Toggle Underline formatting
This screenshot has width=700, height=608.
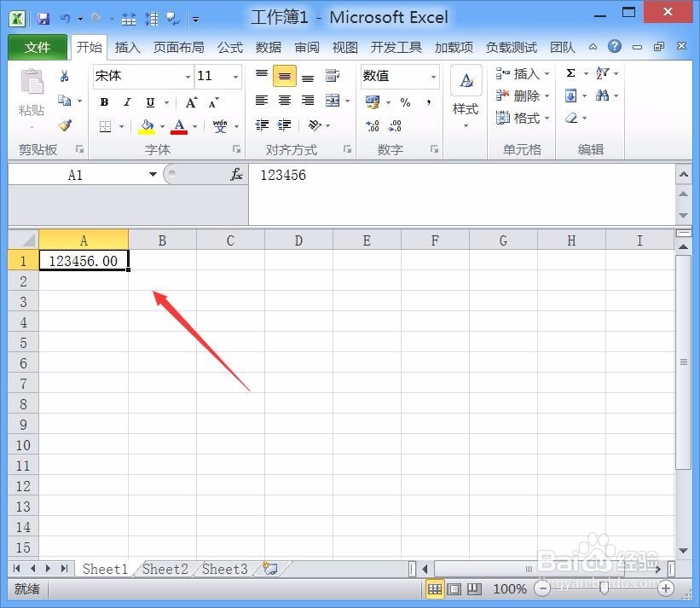point(150,102)
